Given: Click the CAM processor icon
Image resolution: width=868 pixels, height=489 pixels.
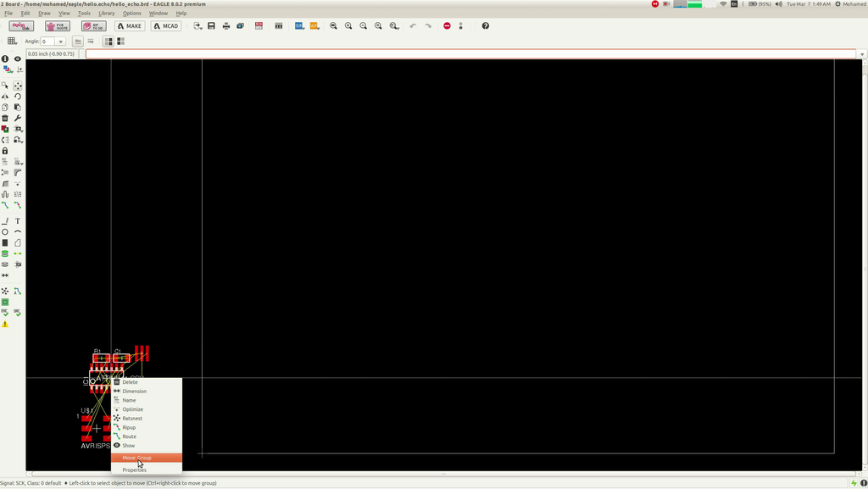Looking at the screenshot, I should [x=240, y=26].
